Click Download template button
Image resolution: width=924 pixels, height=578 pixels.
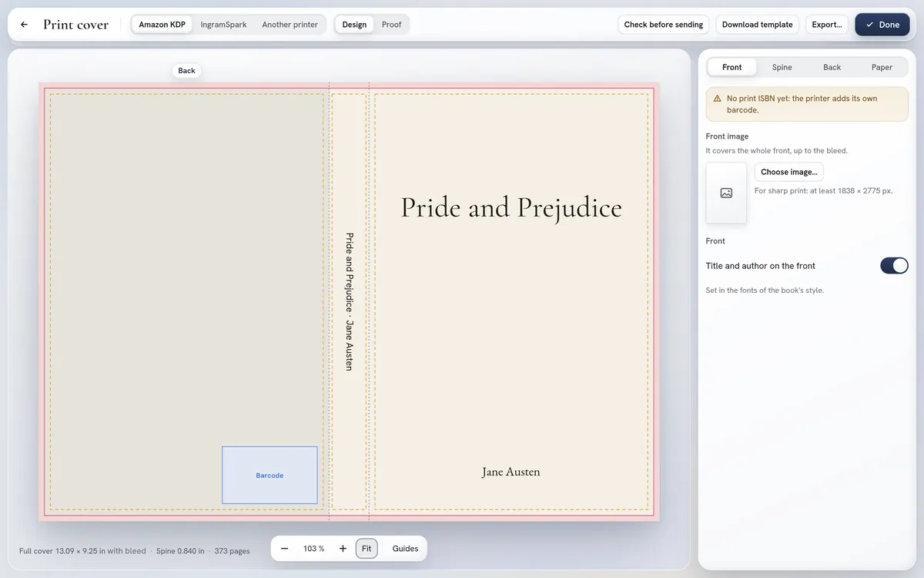(758, 25)
